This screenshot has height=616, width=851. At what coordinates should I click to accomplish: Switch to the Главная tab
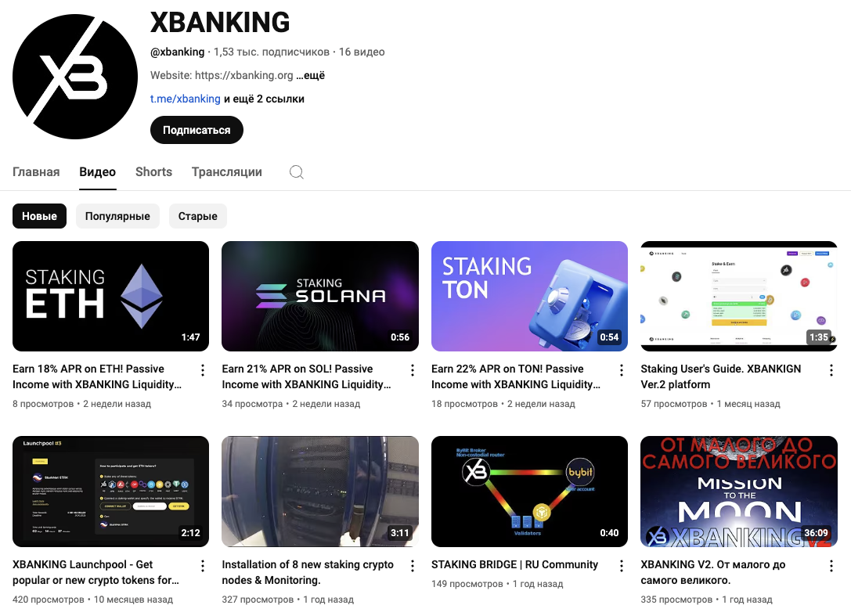[x=36, y=172]
